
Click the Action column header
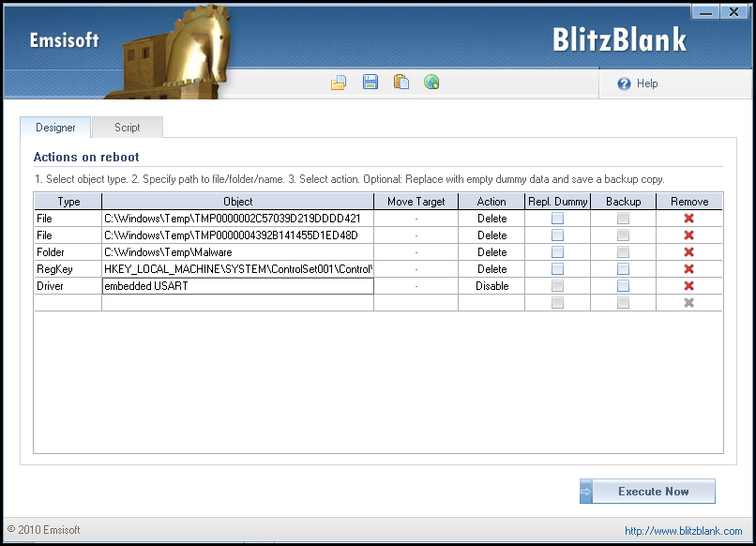491,201
